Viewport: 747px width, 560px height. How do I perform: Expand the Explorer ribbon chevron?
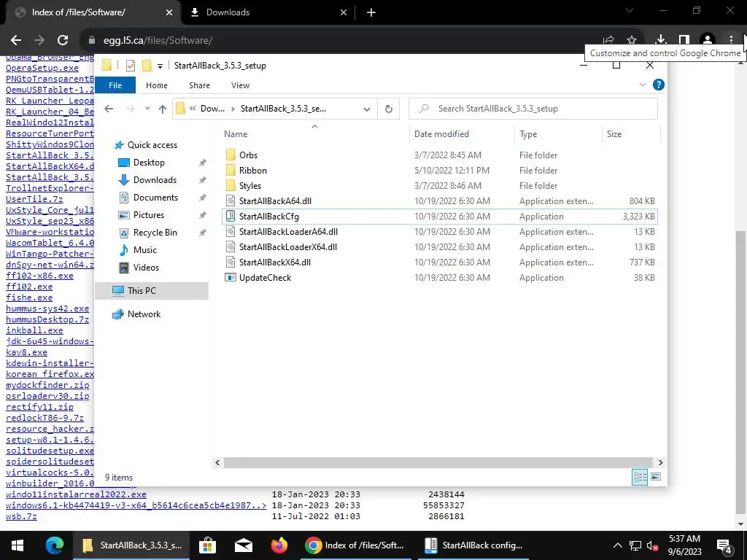point(642,85)
